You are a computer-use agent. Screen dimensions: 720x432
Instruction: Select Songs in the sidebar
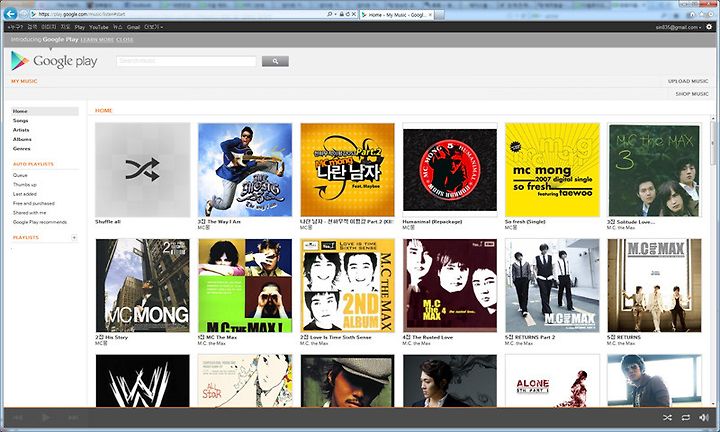[21, 121]
